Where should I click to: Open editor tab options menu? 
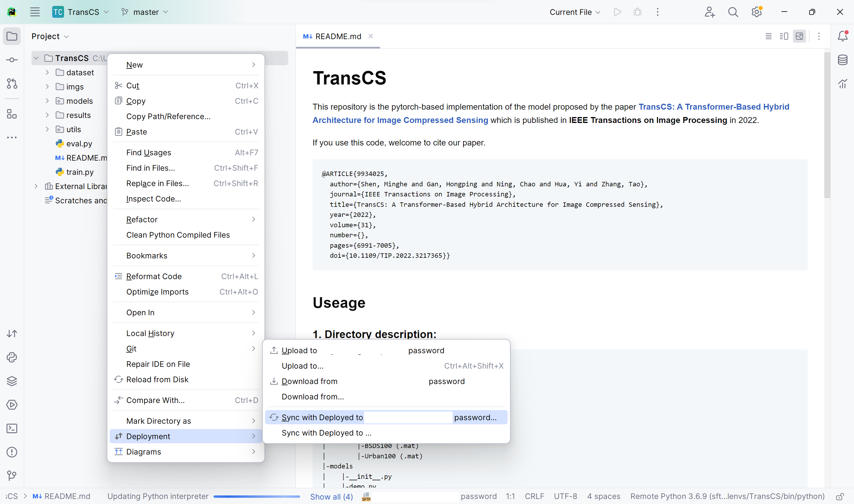click(819, 36)
